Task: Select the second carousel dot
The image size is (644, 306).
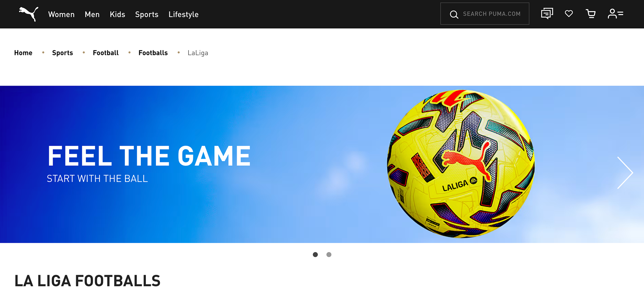Action: point(329,255)
